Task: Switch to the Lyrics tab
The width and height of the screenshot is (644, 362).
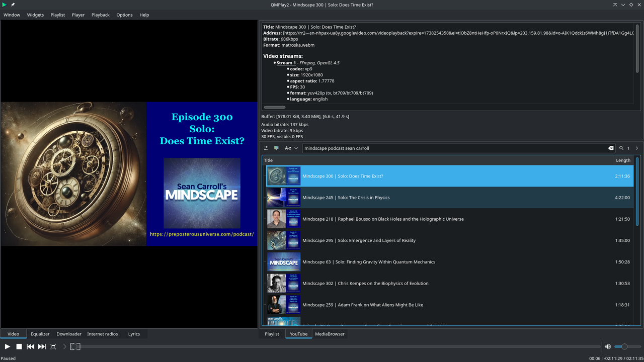Action: (134, 334)
